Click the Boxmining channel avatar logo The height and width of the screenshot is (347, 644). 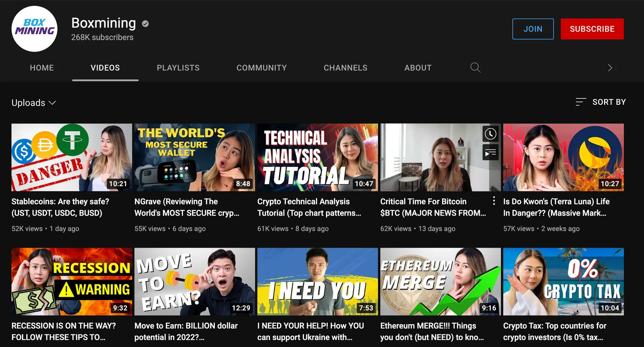click(35, 29)
